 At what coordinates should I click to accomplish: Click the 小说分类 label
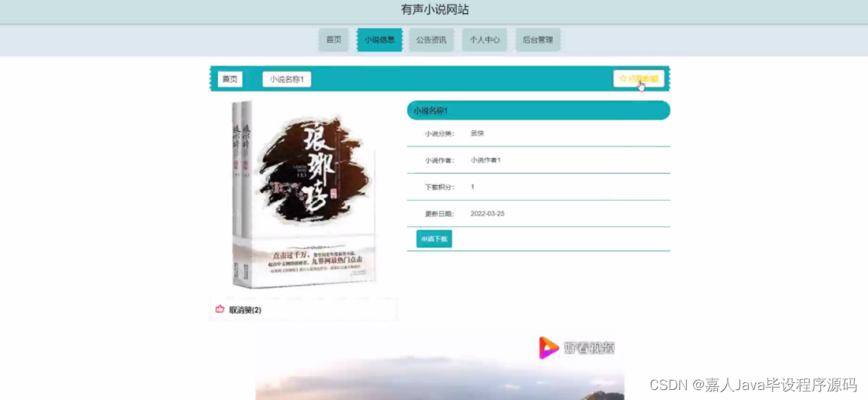[x=439, y=133]
